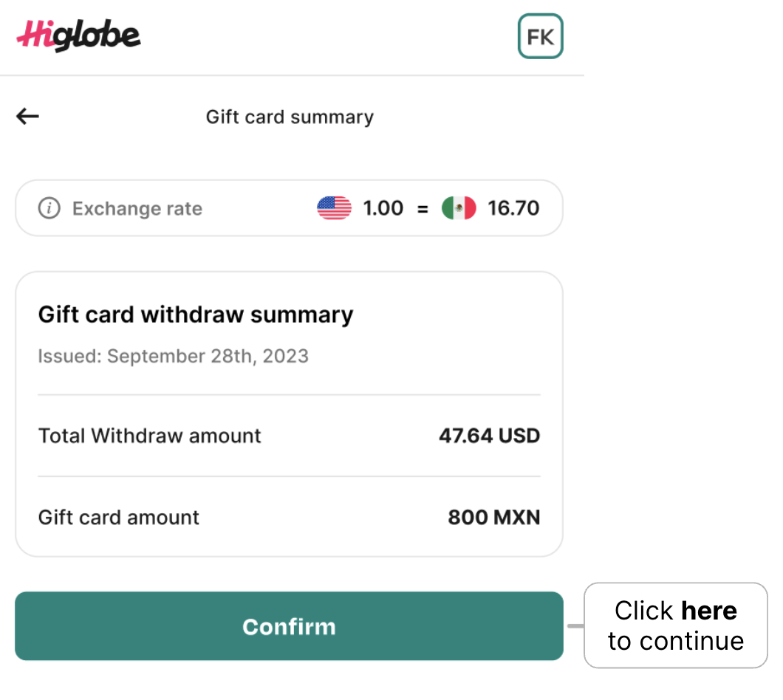Click the tooltip connector line
The image size is (783, 700).
[573, 626]
